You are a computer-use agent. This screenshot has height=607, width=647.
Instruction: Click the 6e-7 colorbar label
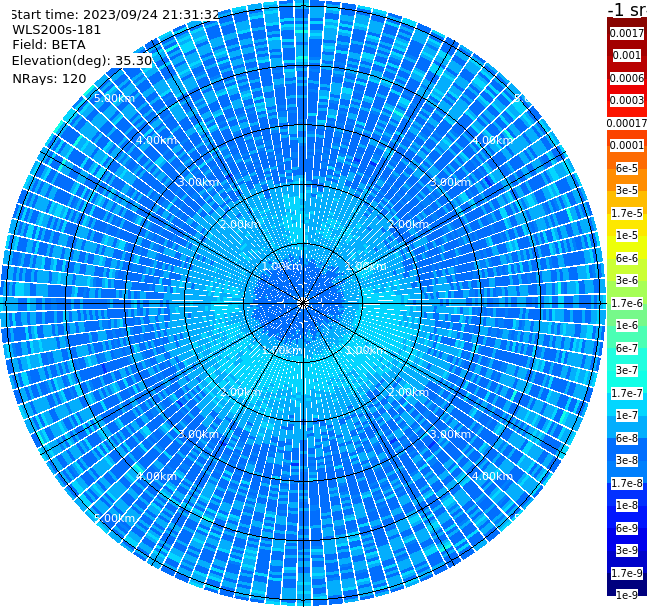click(627, 348)
